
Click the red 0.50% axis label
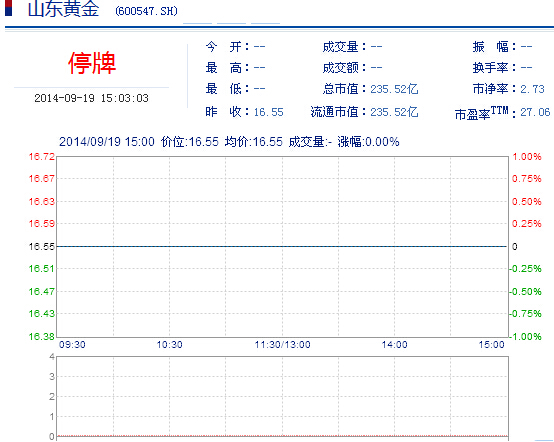(x=527, y=201)
